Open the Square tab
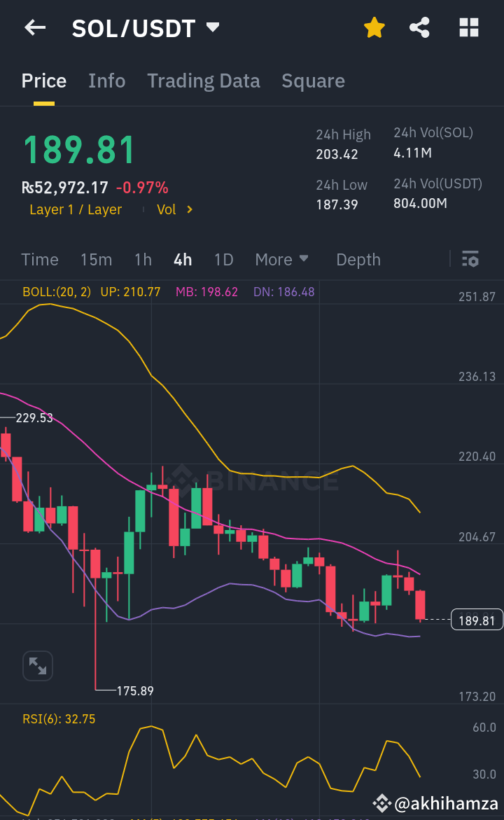504x820 pixels. click(313, 81)
